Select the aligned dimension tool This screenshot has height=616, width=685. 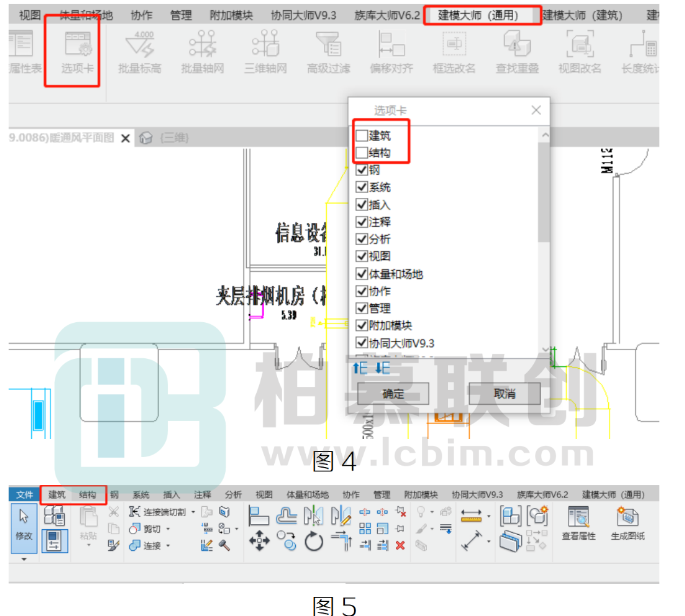click(471, 541)
